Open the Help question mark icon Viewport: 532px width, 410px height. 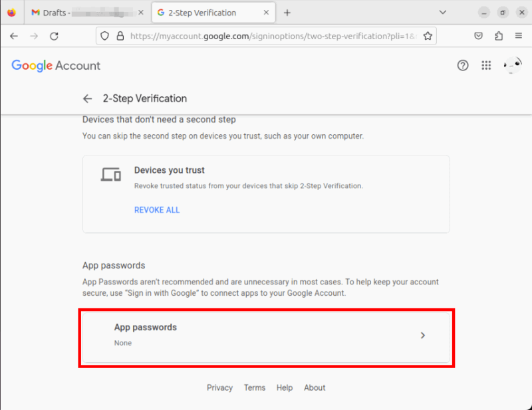[463, 65]
